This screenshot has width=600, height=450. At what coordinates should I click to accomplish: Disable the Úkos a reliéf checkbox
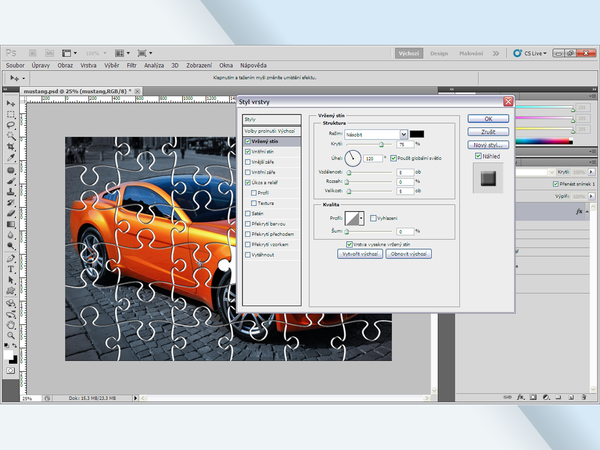(x=248, y=183)
